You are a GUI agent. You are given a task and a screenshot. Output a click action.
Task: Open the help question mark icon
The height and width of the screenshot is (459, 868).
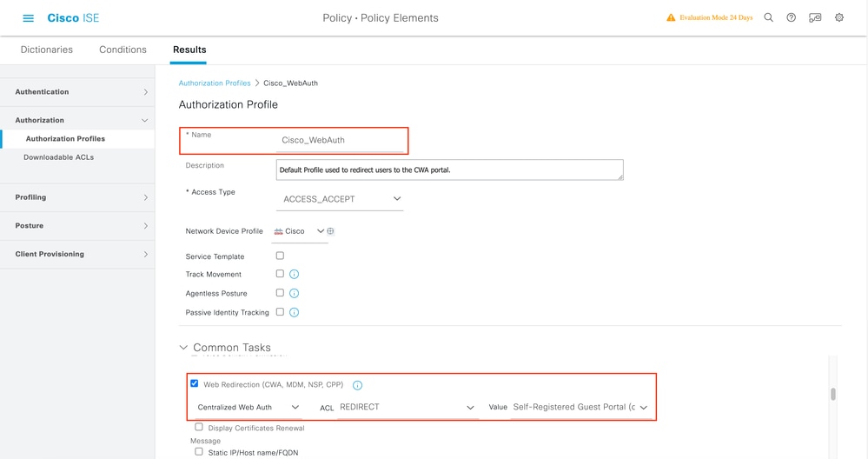[x=791, y=17]
